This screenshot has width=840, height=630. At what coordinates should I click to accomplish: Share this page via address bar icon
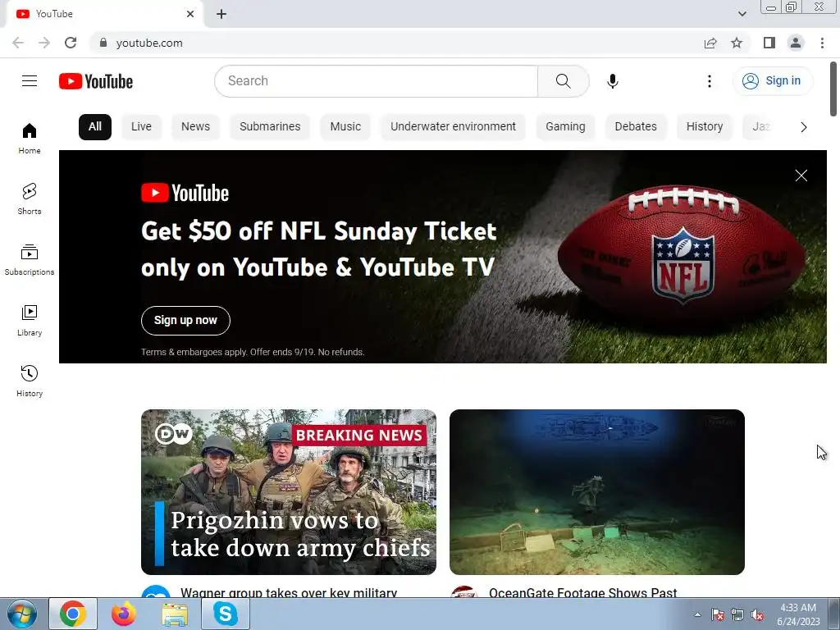click(x=710, y=43)
